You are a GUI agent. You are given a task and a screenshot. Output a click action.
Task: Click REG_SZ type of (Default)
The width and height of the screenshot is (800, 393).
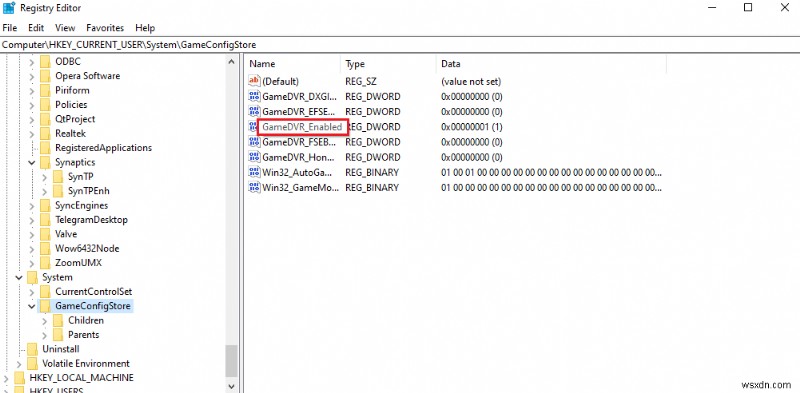361,81
